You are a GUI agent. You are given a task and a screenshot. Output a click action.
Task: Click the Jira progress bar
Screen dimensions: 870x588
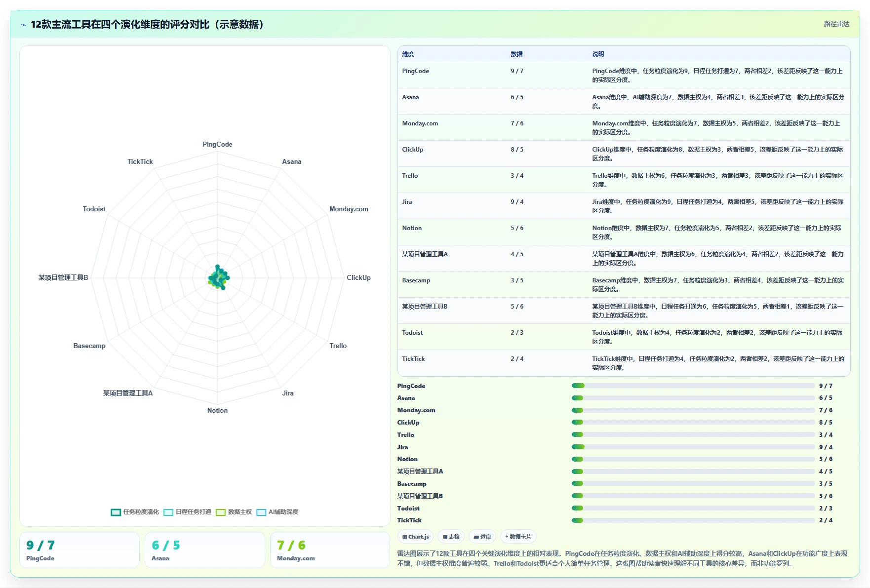[693, 447]
